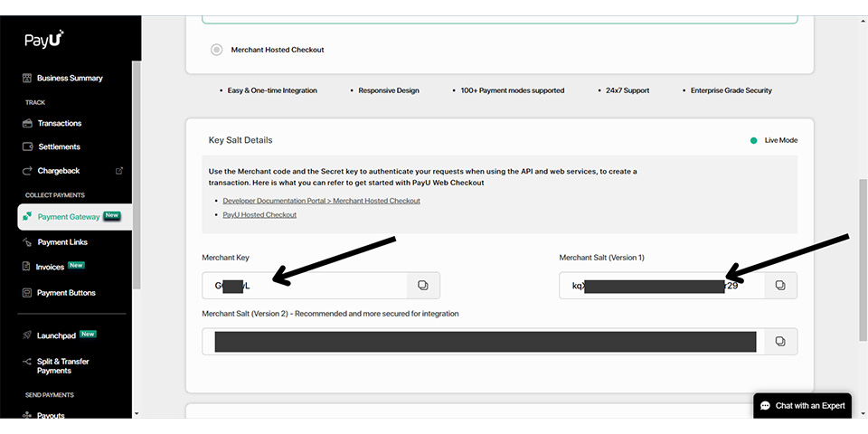Screen dimensions: 868x434
Task: Select Merchant Hosted Checkout radio button
Action: (x=216, y=50)
